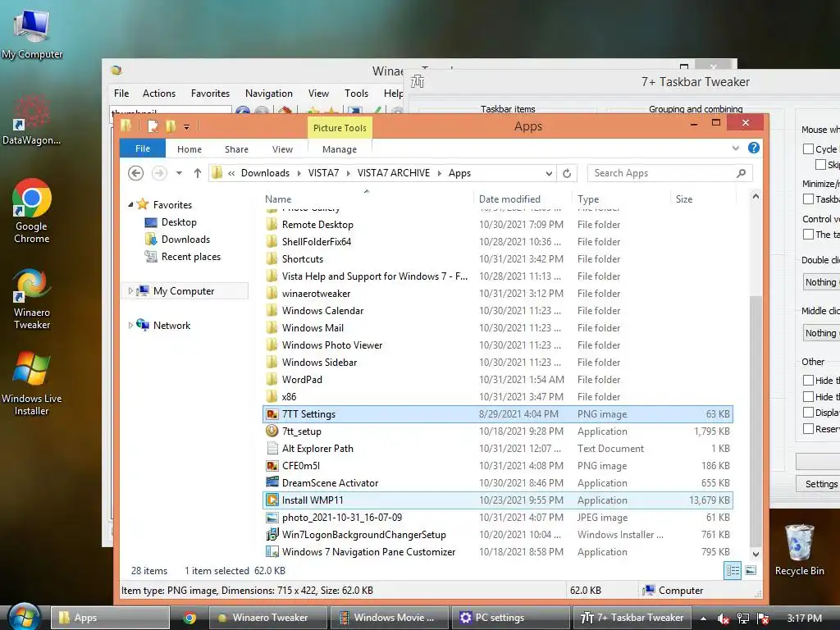Switch to Large thumbnails view icon
Screen dimensions: 840x630
751,571
